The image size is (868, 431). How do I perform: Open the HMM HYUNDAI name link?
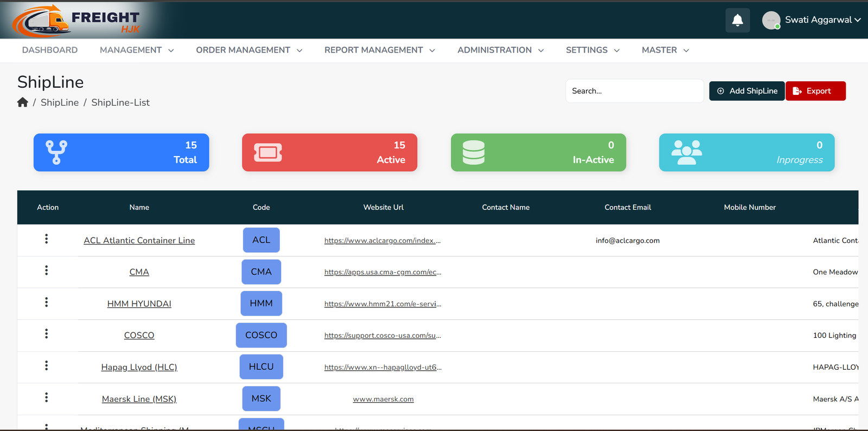139,304
